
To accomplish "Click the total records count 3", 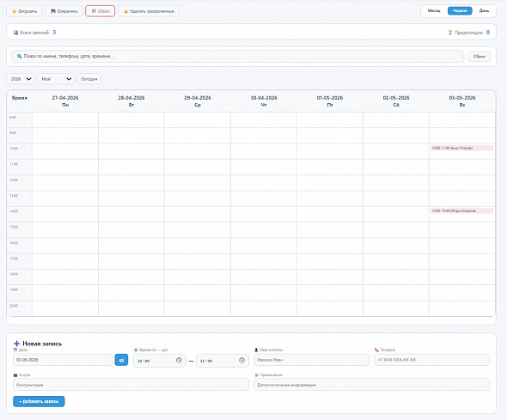I will tap(54, 33).
